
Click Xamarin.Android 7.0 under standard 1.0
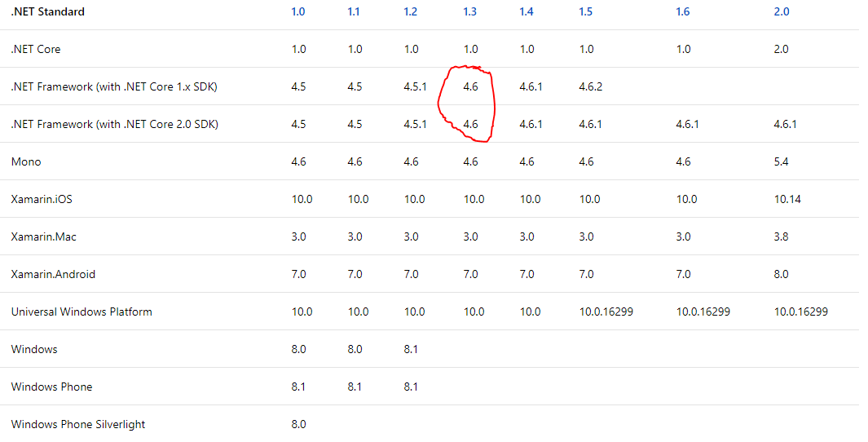(x=298, y=275)
